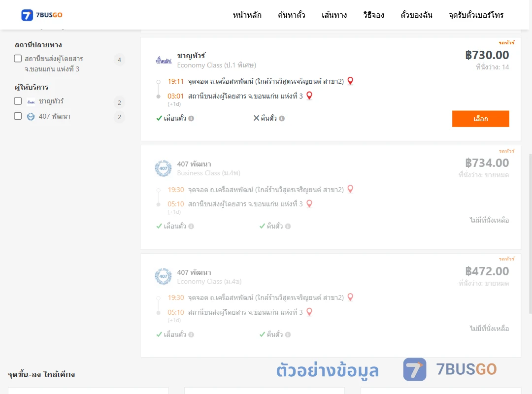Click ไม่มีที่นั่งเหลือ on Business Class card
532x394 pixels.
click(x=489, y=220)
